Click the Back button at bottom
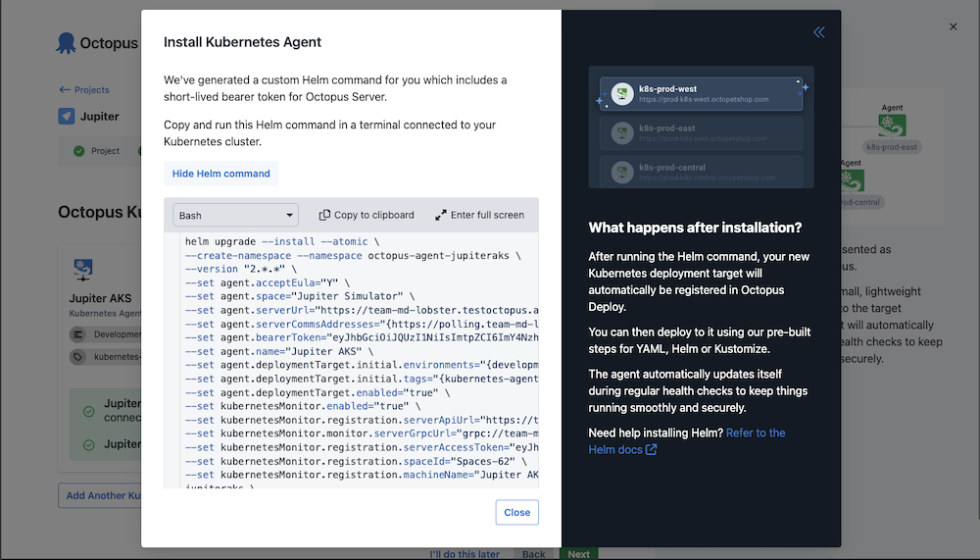 [x=533, y=554]
